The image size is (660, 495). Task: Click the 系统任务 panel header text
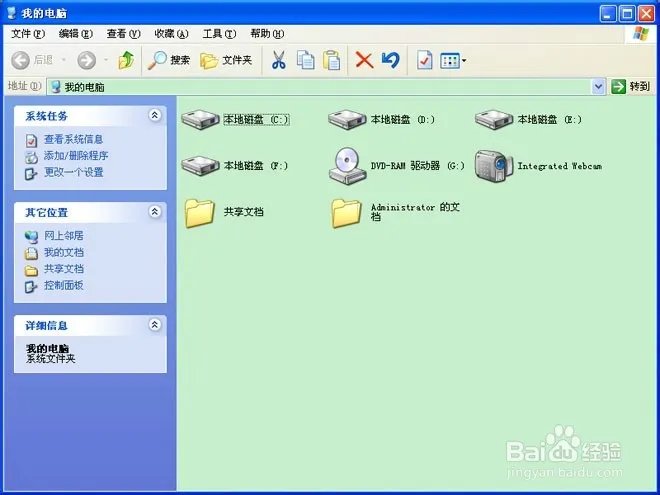point(46,116)
